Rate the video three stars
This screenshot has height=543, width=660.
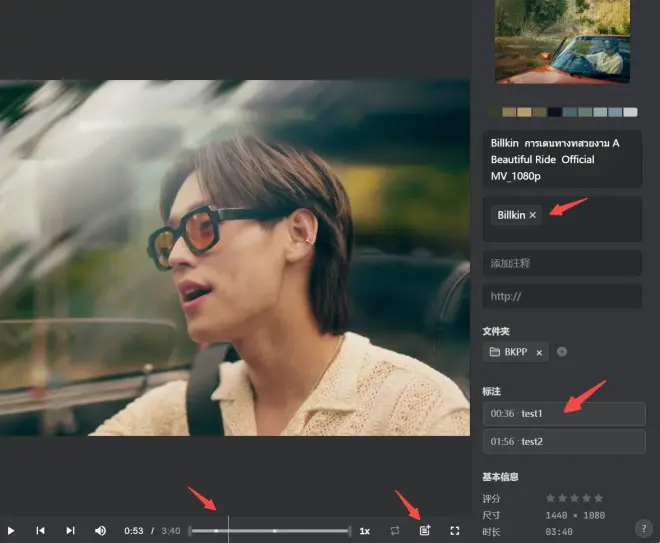pyautogui.click(x=575, y=498)
